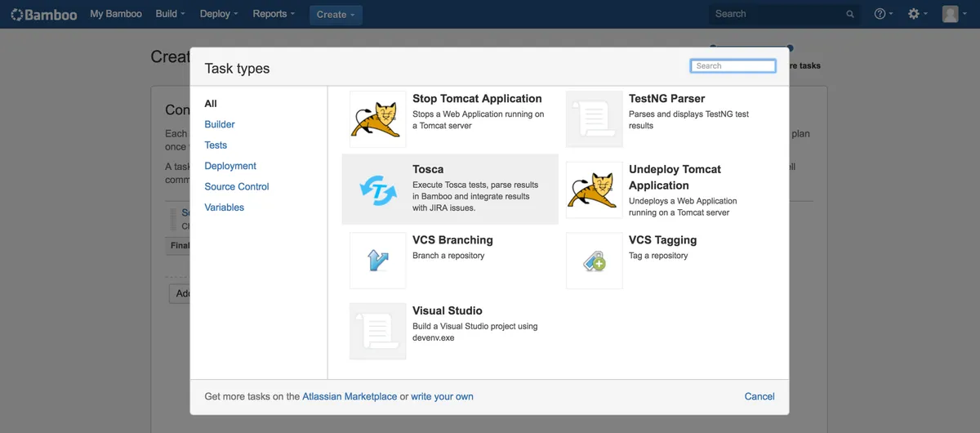Choose the VCS Branching arrow icon
The width and height of the screenshot is (980, 433).
(x=377, y=261)
